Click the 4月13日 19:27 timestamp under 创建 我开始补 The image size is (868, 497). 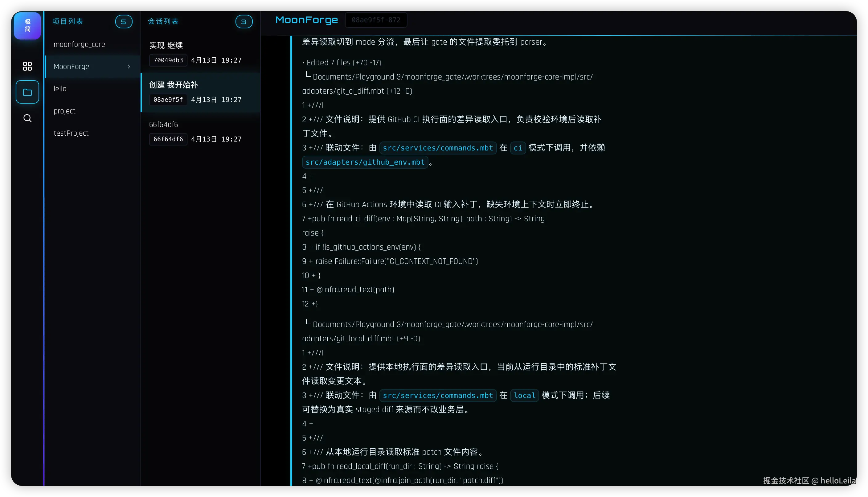216,100
